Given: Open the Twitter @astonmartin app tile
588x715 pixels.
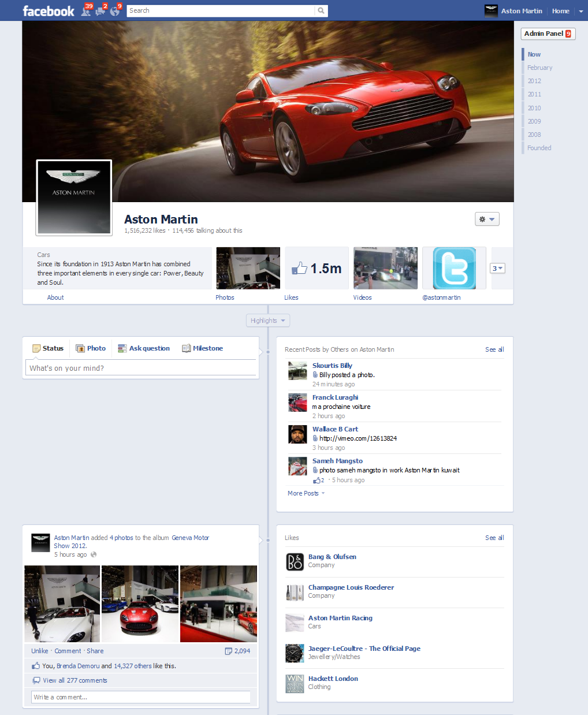Looking at the screenshot, I should click(454, 268).
